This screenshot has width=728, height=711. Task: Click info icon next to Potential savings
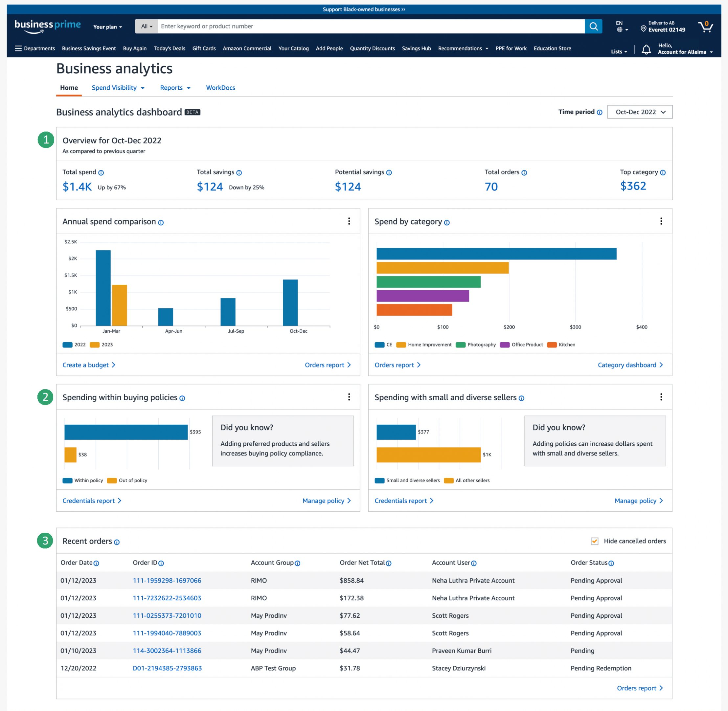click(x=389, y=172)
